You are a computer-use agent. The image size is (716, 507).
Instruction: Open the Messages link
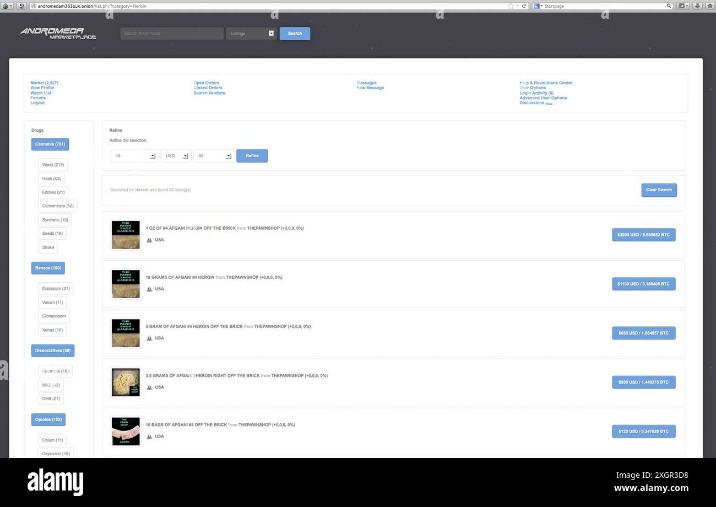(367, 83)
